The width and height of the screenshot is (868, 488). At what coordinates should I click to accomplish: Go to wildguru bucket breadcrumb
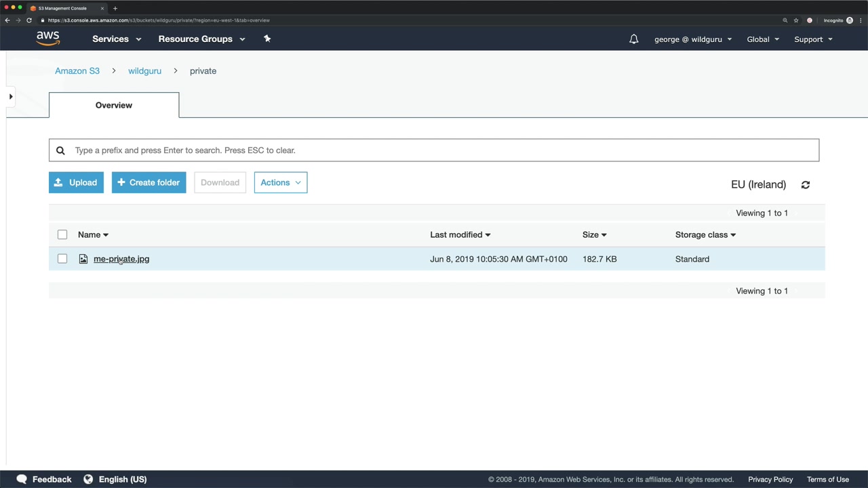point(144,70)
